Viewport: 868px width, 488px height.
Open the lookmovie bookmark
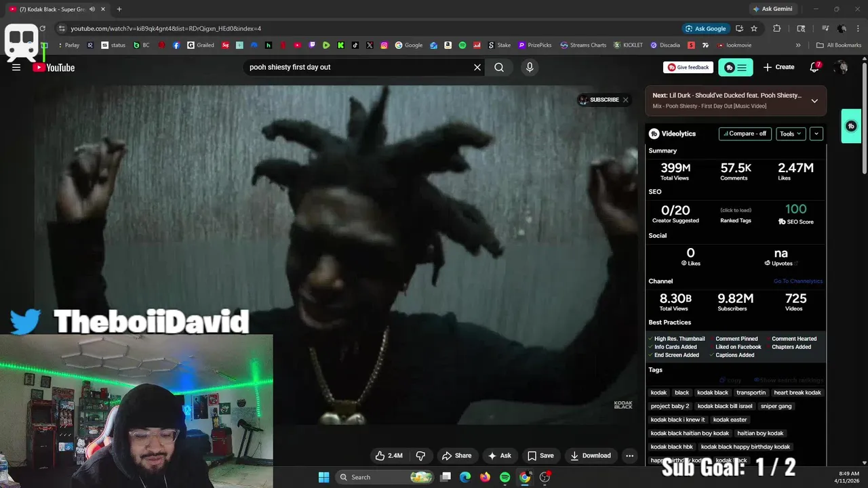(x=733, y=45)
